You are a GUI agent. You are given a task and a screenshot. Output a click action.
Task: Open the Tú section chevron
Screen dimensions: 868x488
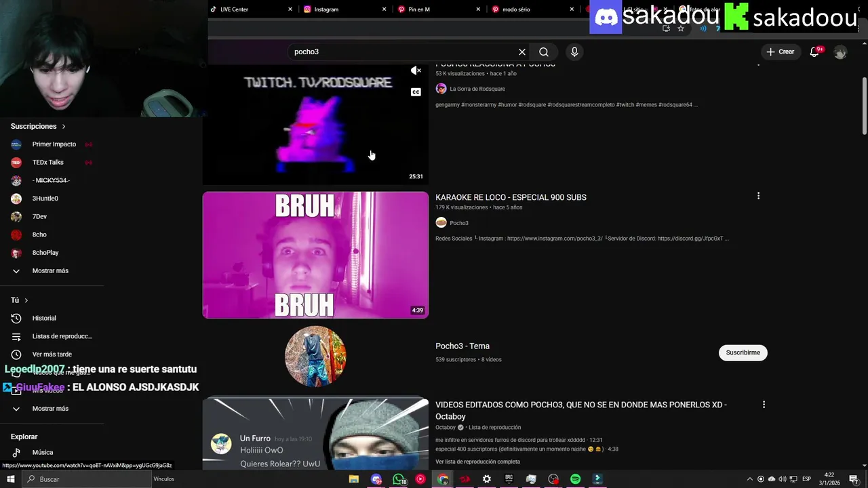[x=26, y=300]
